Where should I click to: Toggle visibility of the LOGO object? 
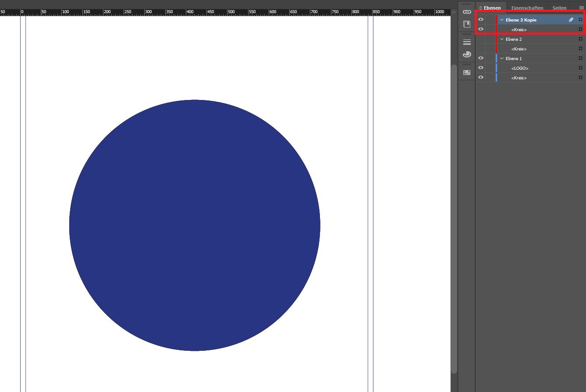[481, 68]
